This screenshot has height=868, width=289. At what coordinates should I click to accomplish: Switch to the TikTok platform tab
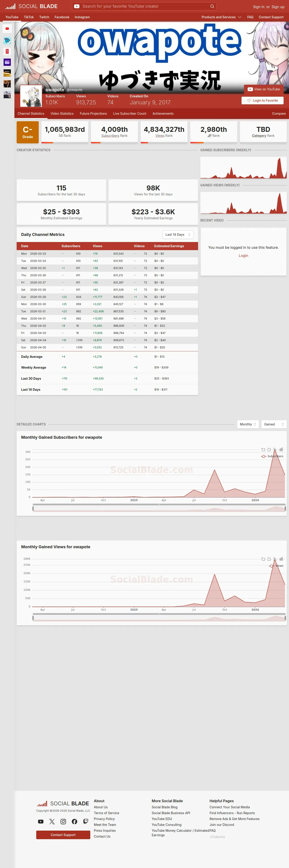[x=29, y=17]
